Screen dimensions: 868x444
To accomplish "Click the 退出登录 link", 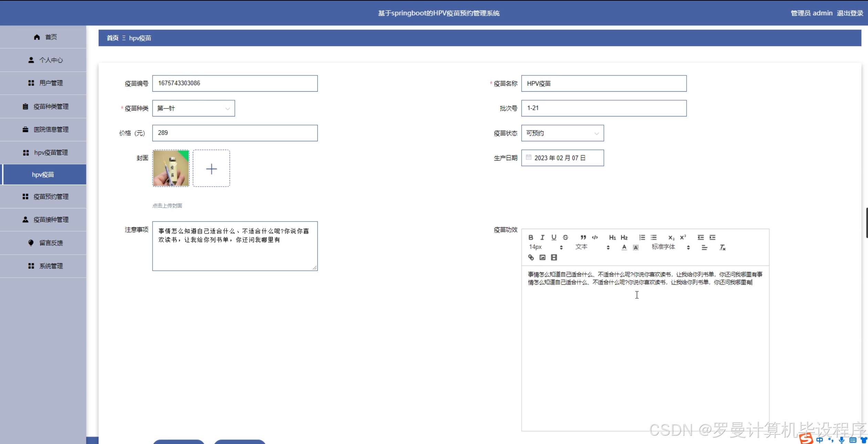I will point(849,13).
